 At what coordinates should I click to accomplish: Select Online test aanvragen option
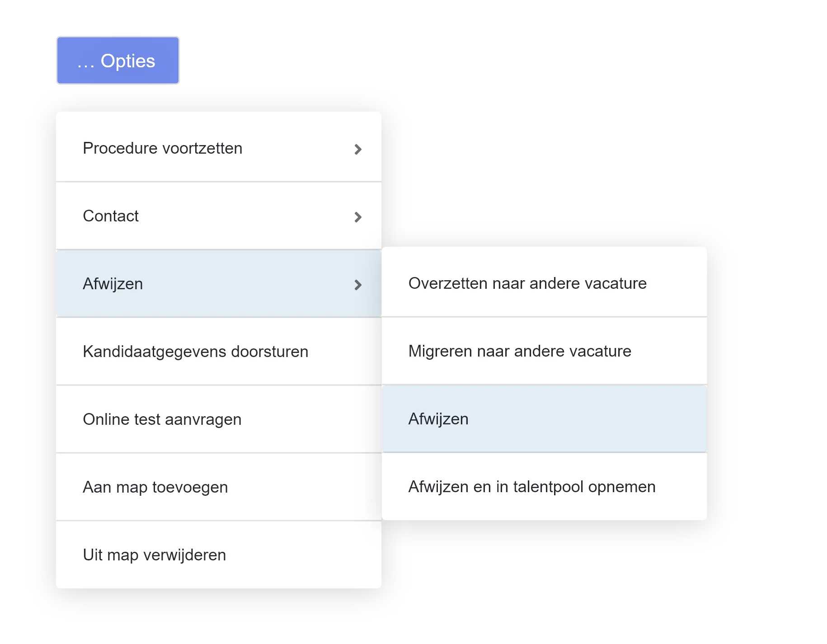[162, 419]
